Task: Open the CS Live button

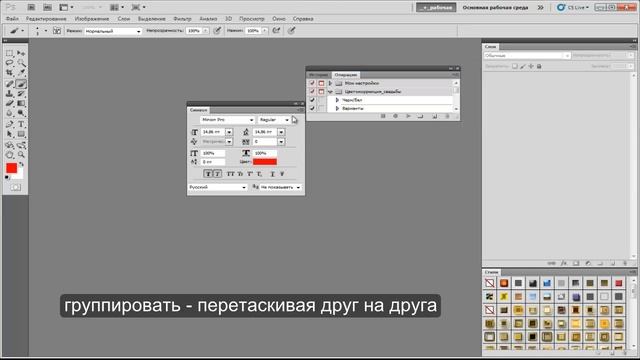Action: click(x=573, y=7)
